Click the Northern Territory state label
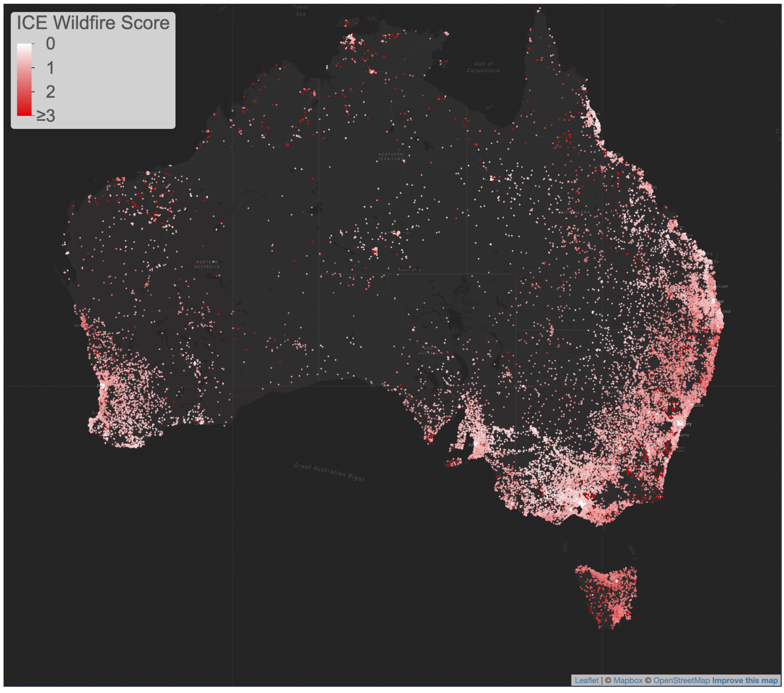Viewport: 784px width, 693px height. pyautogui.click(x=391, y=157)
